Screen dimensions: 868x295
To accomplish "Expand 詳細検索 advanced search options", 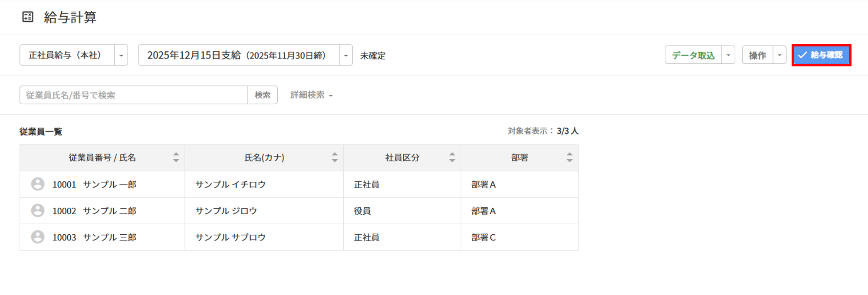I will [311, 95].
